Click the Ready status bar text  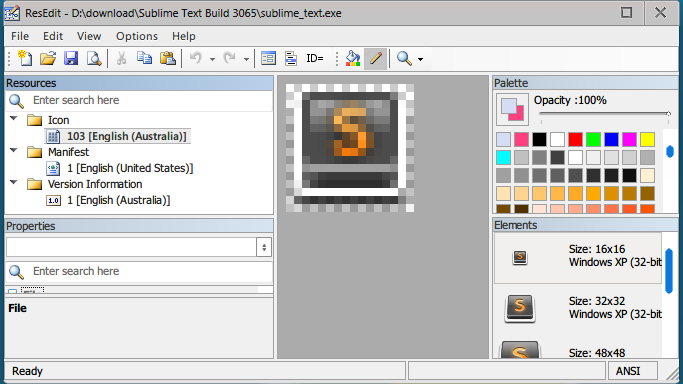[x=27, y=371]
